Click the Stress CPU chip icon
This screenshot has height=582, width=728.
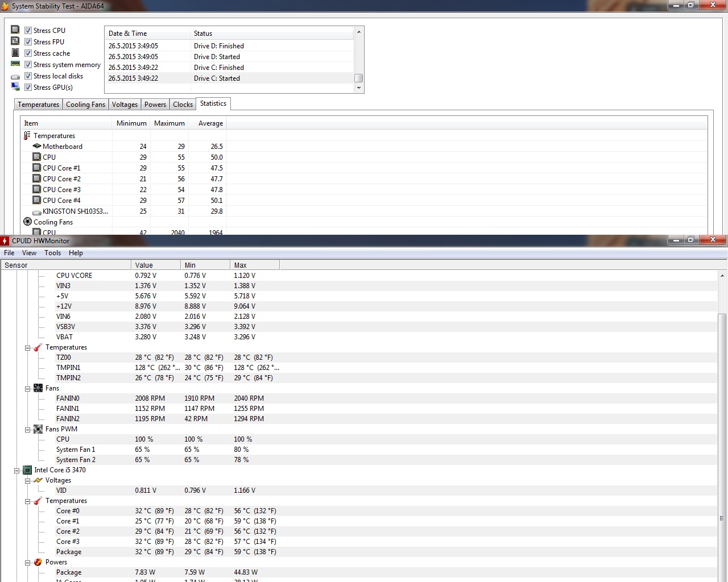point(15,30)
